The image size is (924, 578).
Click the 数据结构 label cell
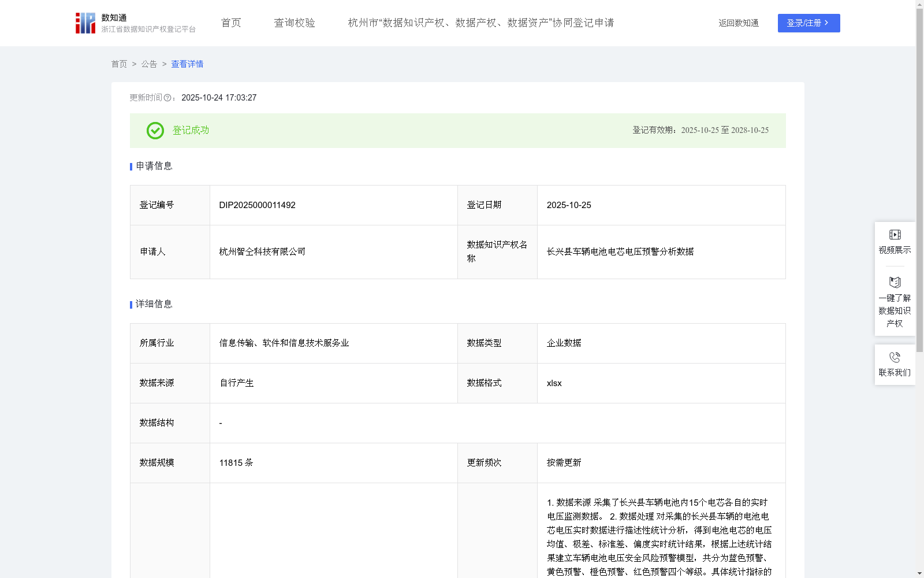170,423
